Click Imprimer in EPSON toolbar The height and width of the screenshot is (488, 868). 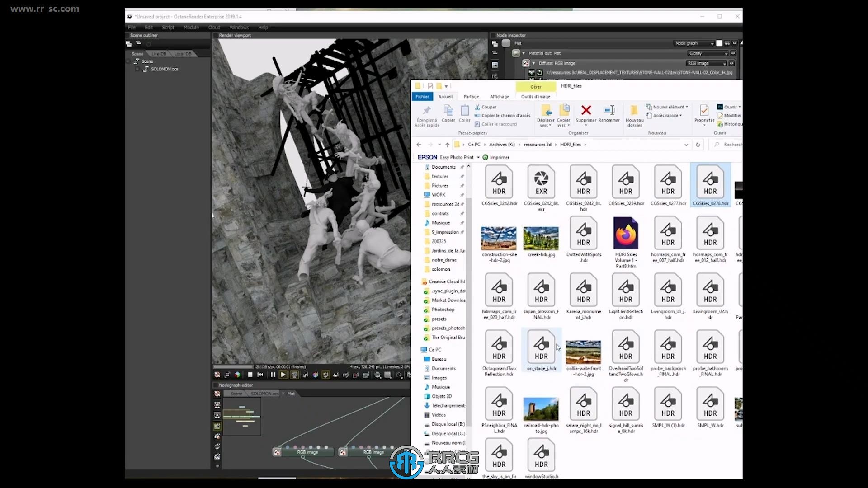495,157
